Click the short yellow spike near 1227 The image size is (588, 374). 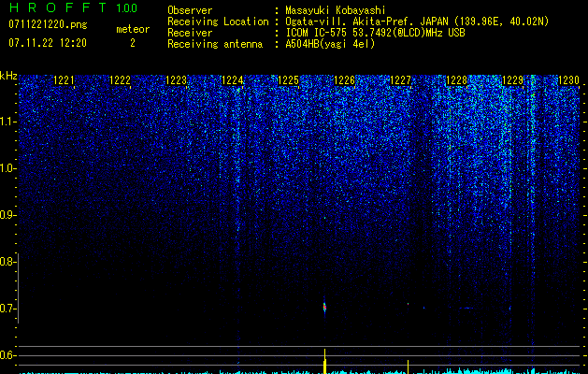[x=408, y=367]
